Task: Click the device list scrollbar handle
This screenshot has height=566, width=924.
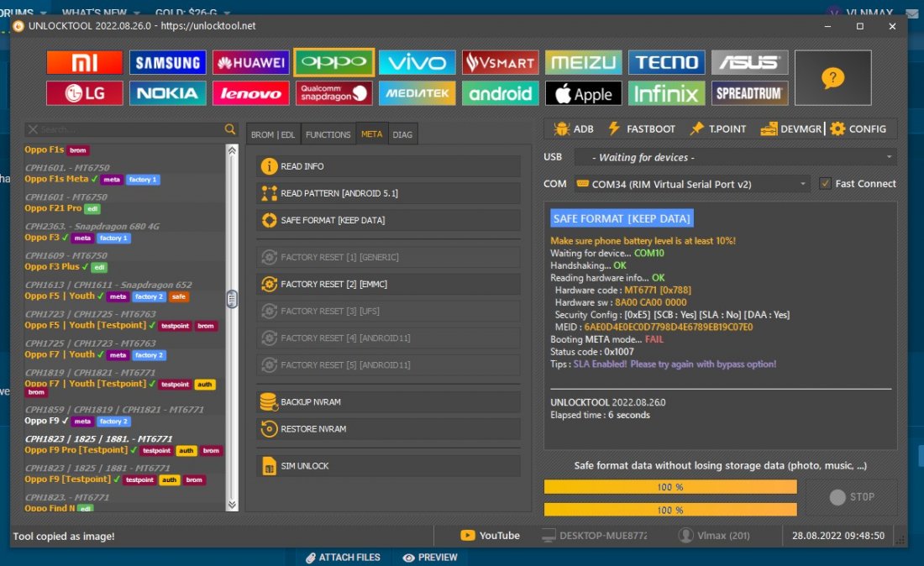Action: click(232, 299)
